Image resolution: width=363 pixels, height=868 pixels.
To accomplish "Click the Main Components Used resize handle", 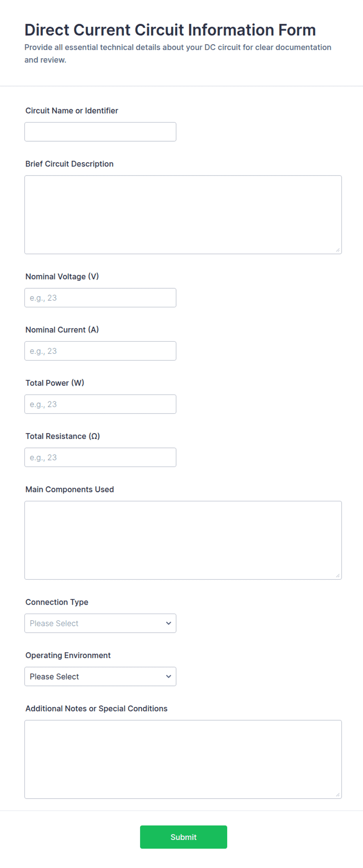I will (x=338, y=576).
